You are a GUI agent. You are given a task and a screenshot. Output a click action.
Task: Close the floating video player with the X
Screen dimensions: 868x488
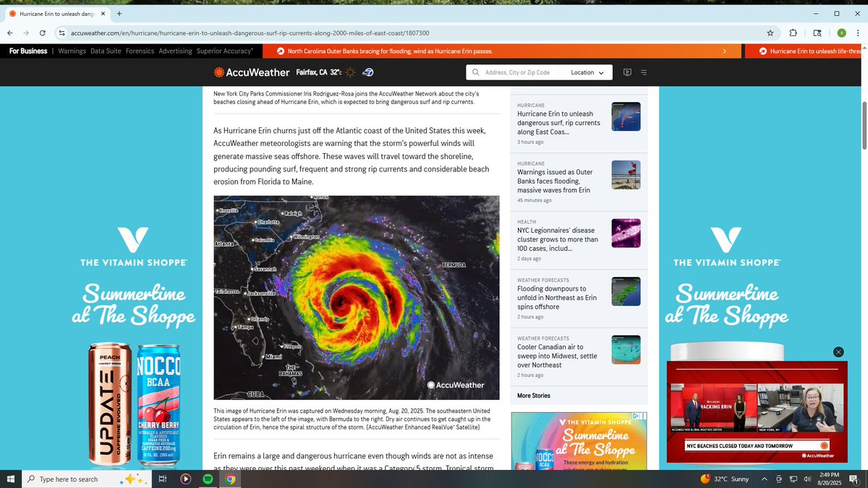coord(838,352)
